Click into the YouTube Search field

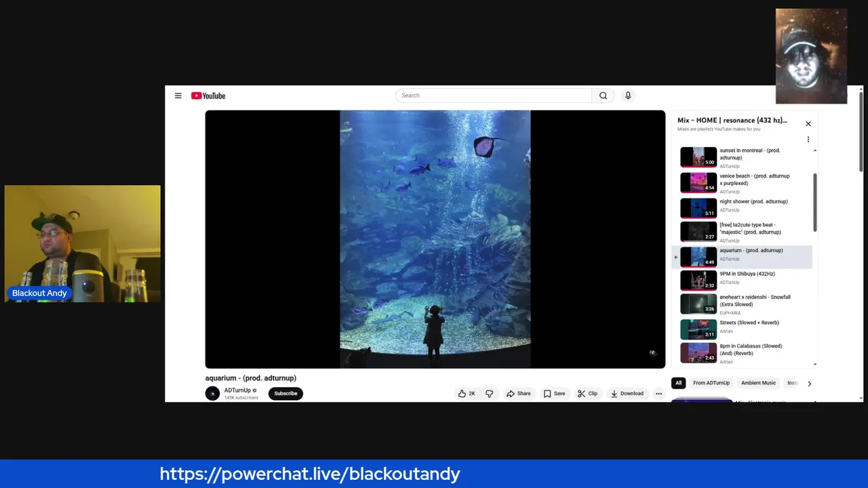click(x=494, y=96)
